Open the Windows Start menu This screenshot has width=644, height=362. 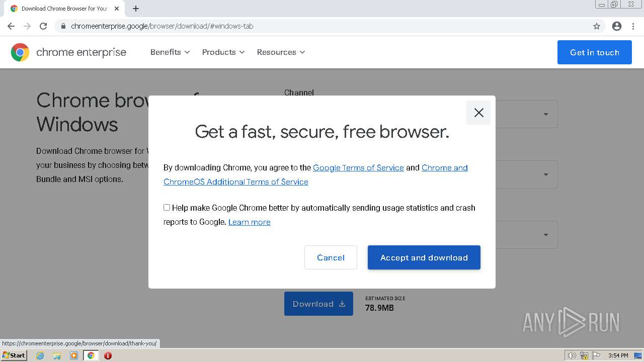(x=14, y=355)
